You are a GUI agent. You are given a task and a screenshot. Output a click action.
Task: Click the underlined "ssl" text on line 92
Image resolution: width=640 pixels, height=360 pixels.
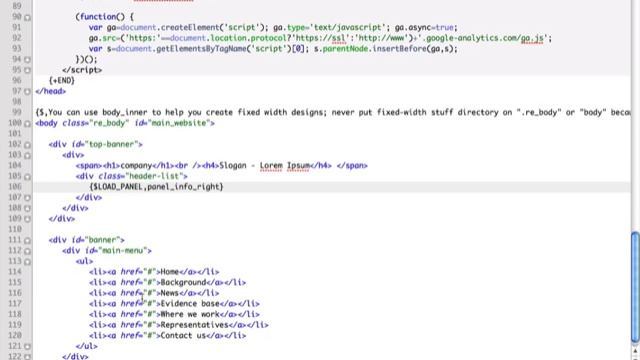(x=339, y=38)
